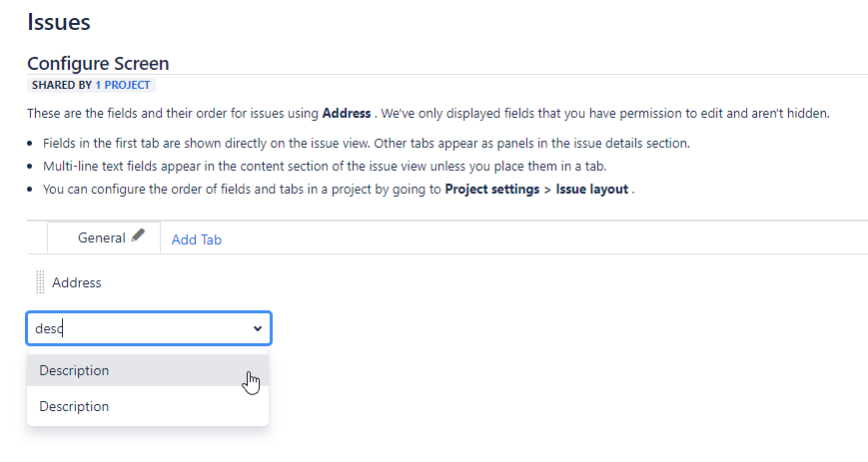Click the bullet about fields in first tab

click(x=367, y=144)
